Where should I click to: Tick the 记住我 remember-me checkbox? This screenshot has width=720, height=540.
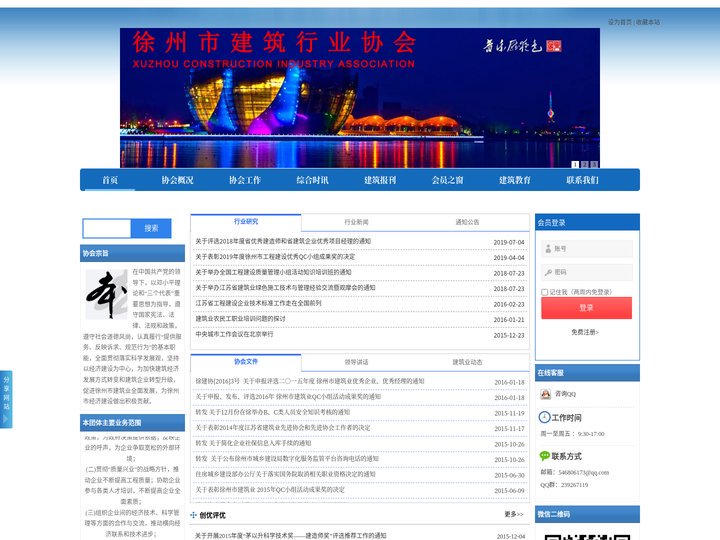(545, 292)
